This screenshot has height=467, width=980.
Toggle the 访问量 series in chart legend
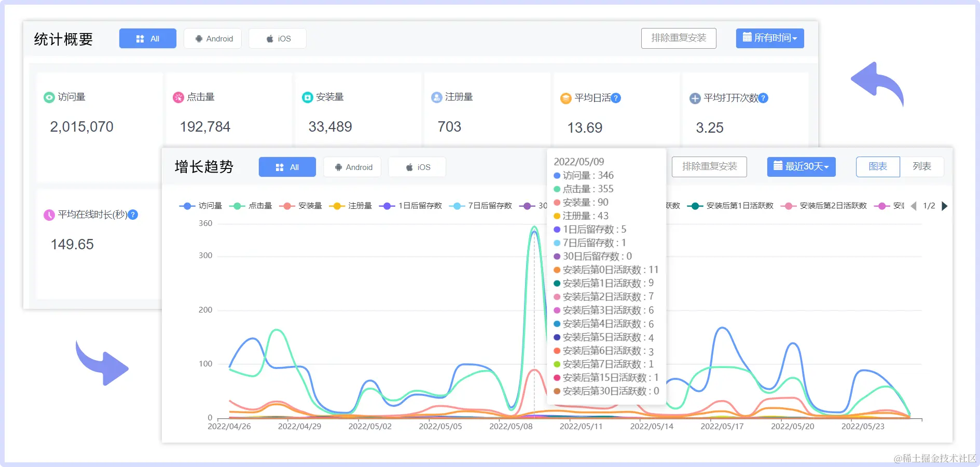[201, 206]
